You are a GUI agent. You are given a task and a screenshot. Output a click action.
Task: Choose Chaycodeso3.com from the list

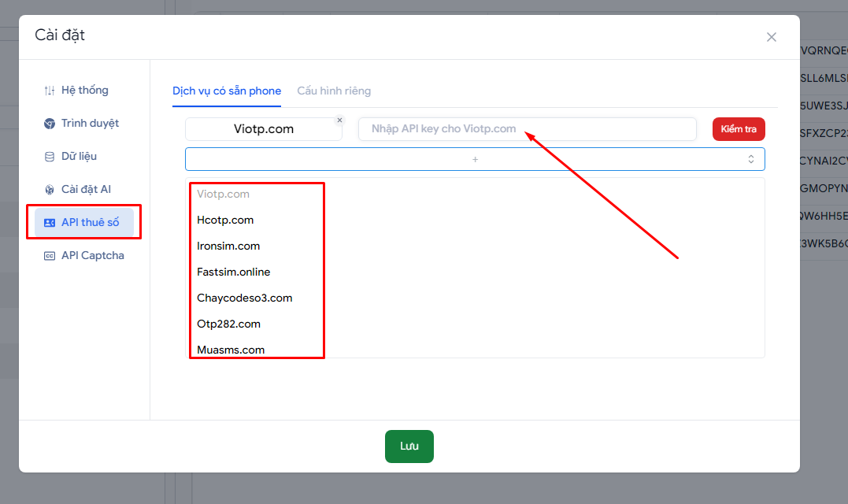pyautogui.click(x=244, y=298)
